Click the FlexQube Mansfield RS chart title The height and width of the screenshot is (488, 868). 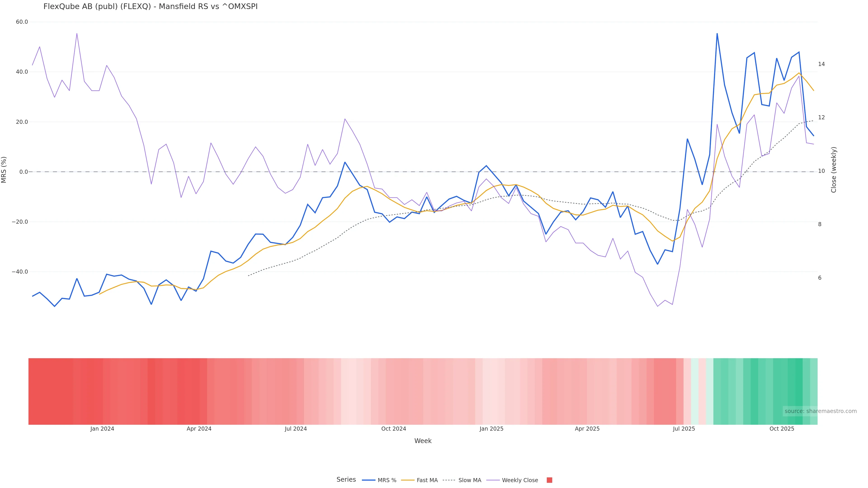150,6
